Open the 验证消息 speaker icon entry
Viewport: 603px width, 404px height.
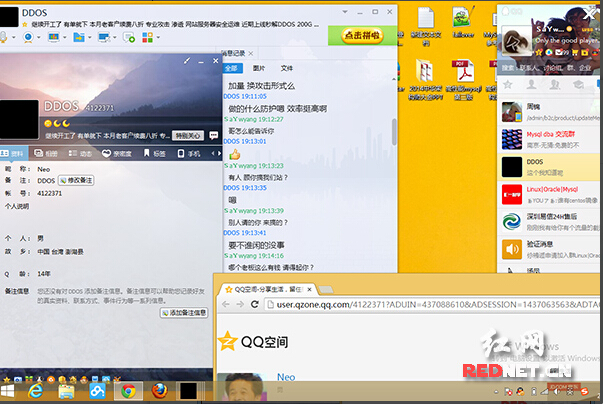(x=512, y=247)
